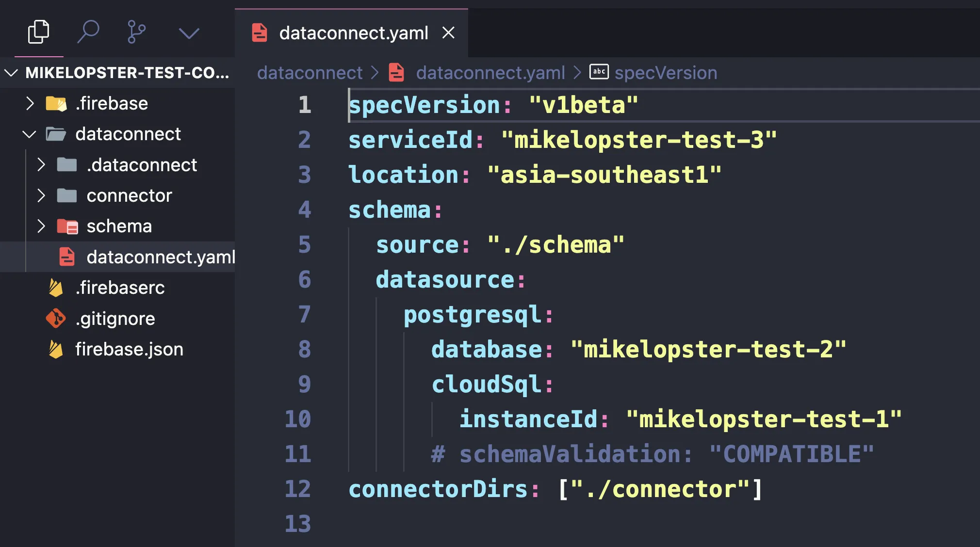
Task: Open the .firebaserc file
Action: [x=120, y=288]
